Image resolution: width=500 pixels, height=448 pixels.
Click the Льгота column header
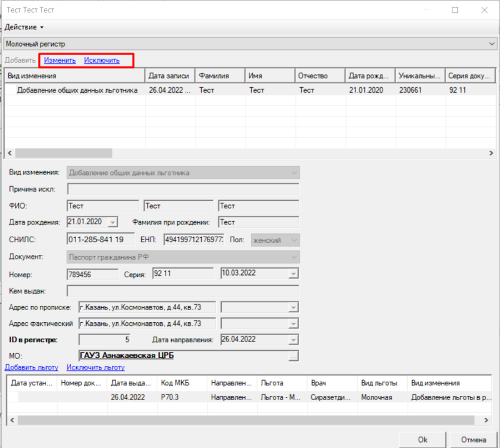(x=282, y=383)
